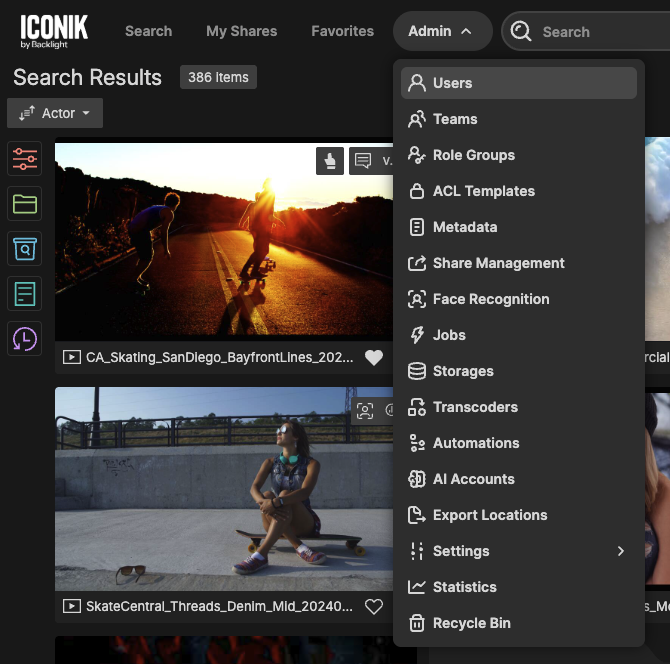Unfavorite CA_Skating_SanDiego asset with filled heart
The height and width of the screenshot is (664, 670).
click(374, 357)
